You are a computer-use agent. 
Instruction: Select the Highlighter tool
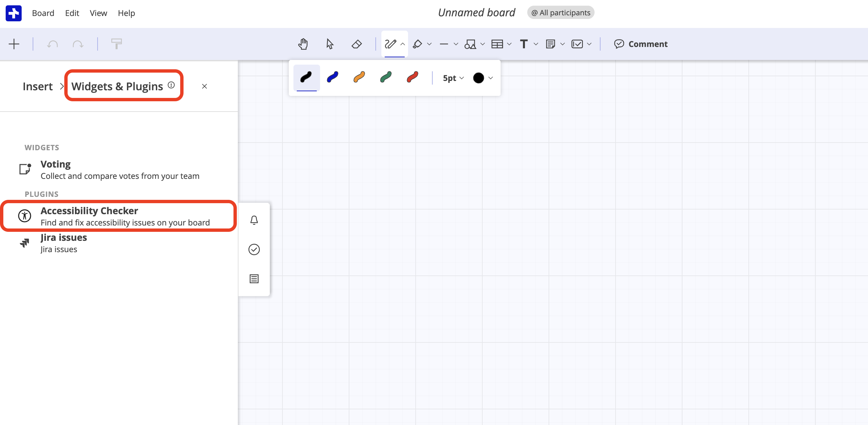417,44
